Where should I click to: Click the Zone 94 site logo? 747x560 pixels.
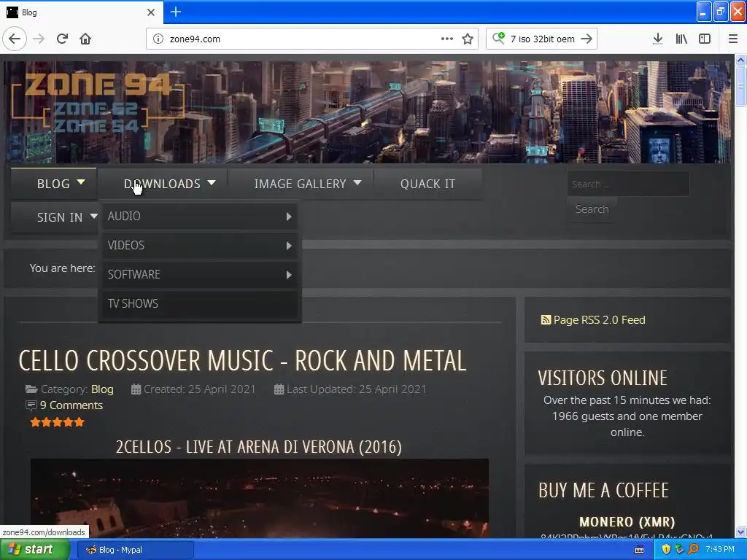point(98,102)
